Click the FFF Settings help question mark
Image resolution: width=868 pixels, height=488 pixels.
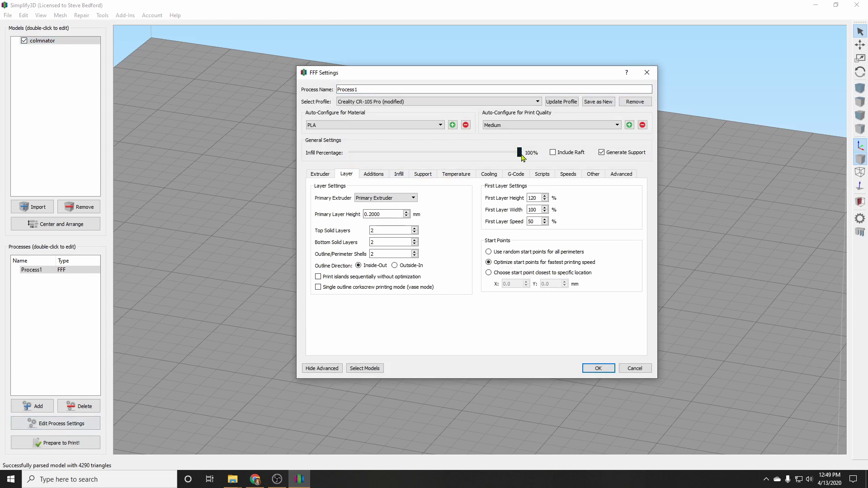[x=627, y=72]
